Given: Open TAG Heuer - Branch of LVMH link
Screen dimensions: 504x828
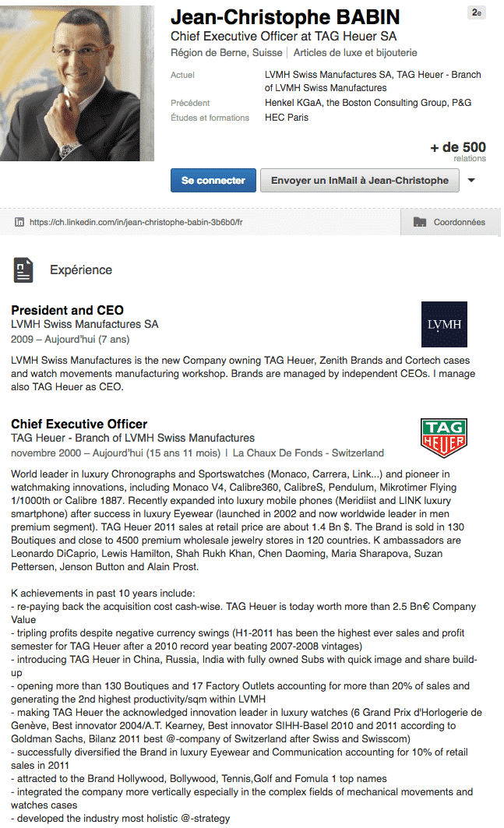Looking at the screenshot, I should coord(132,439).
